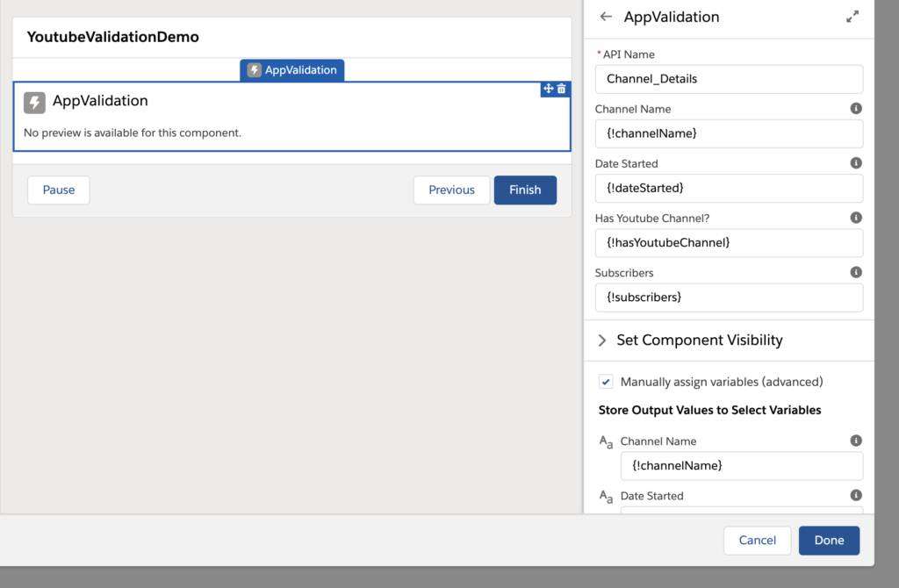Viewport: 899px width, 588px height.
Task: Click the Previous button
Action: click(451, 190)
